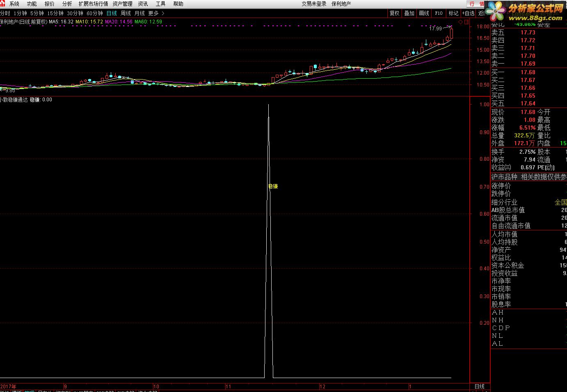The image size is (567, 392).
Task: Click 总量 value 322.5万
Action: [x=524, y=135]
